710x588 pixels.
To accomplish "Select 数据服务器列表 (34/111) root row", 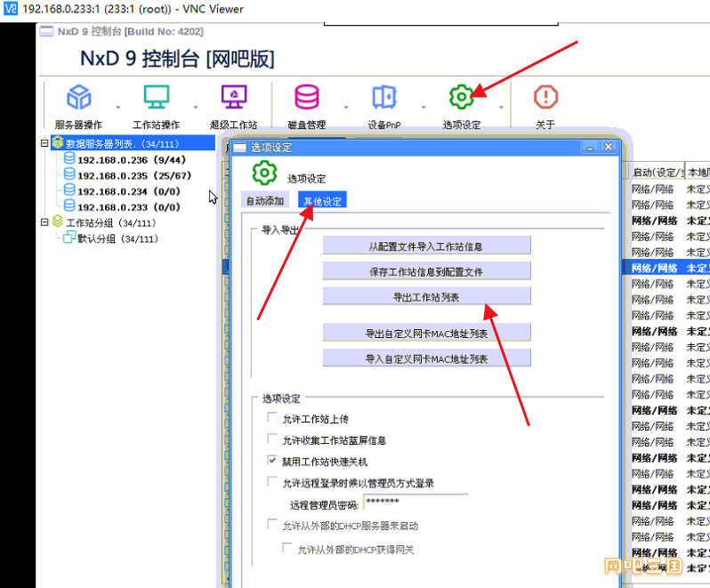I will 133,143.
